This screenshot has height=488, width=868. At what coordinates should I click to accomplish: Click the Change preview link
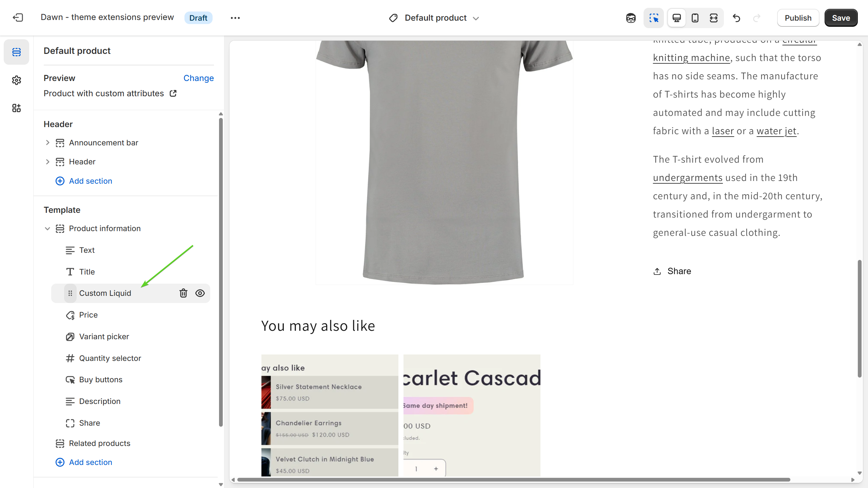tap(198, 78)
